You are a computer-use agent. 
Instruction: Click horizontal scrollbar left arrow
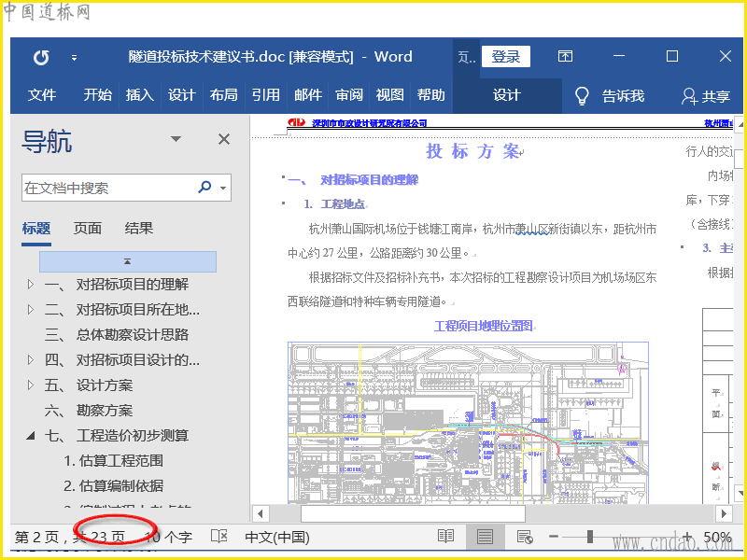[x=261, y=514]
